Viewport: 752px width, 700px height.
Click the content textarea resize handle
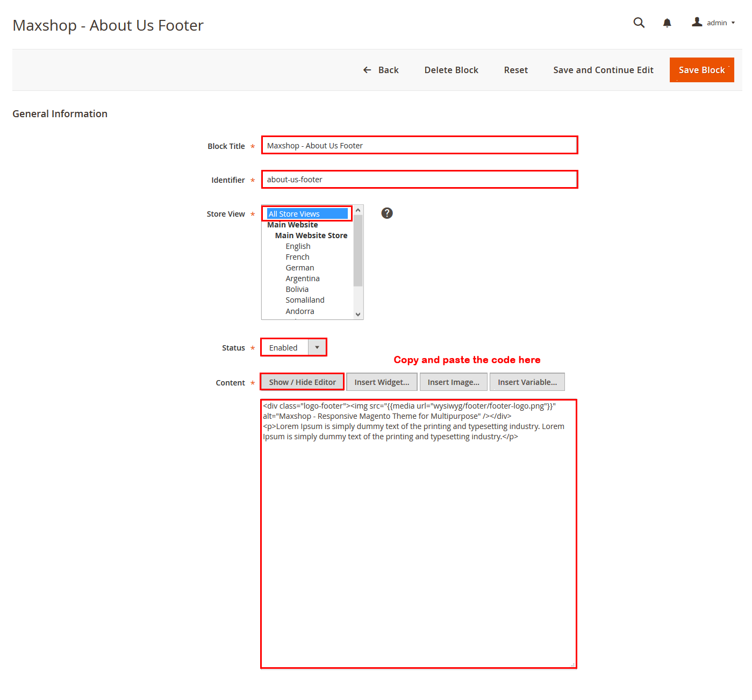coord(573,665)
